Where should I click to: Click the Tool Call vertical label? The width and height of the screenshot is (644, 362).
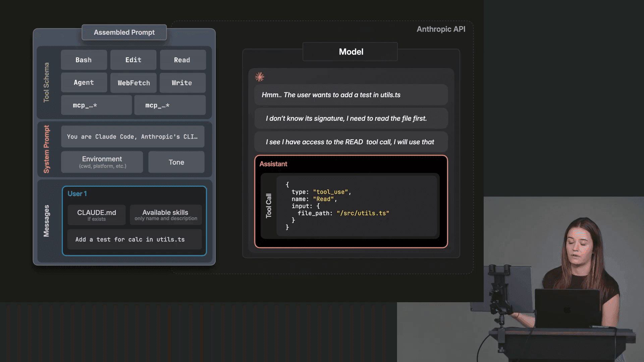269,206
